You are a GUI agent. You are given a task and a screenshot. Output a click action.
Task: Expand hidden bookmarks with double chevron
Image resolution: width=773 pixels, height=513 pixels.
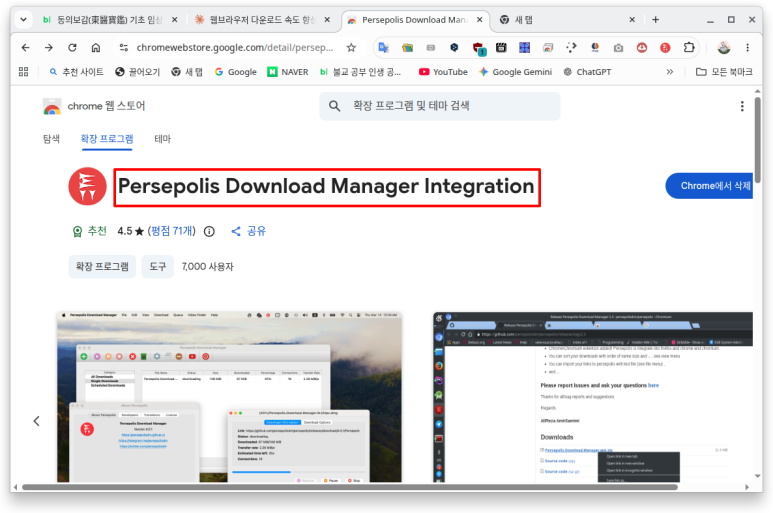[669, 72]
